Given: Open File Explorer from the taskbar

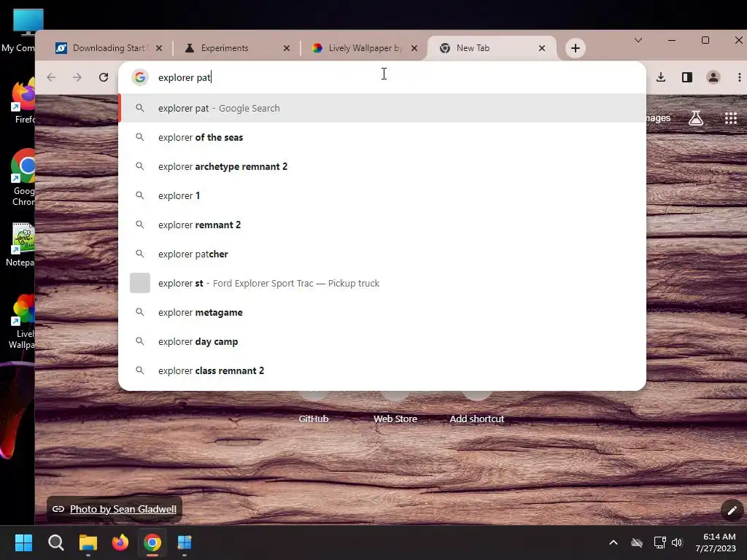Looking at the screenshot, I should [x=88, y=542].
